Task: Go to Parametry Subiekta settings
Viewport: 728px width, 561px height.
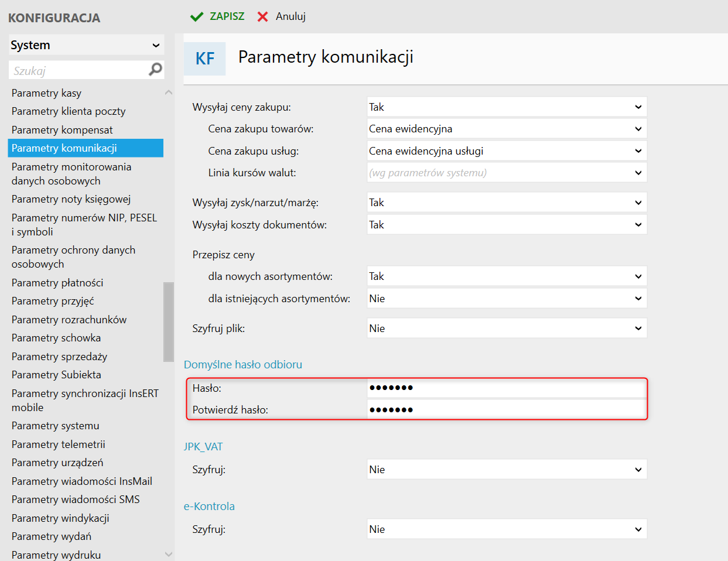Action: pyautogui.click(x=56, y=375)
